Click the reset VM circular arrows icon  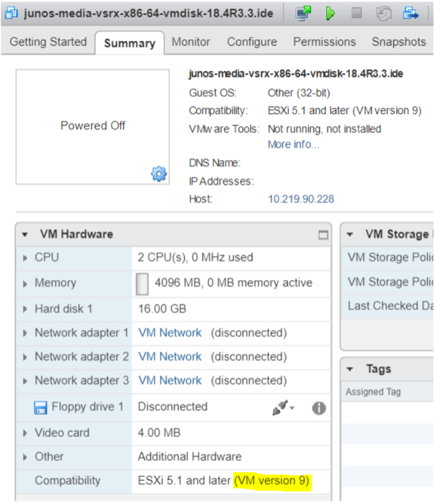click(384, 13)
